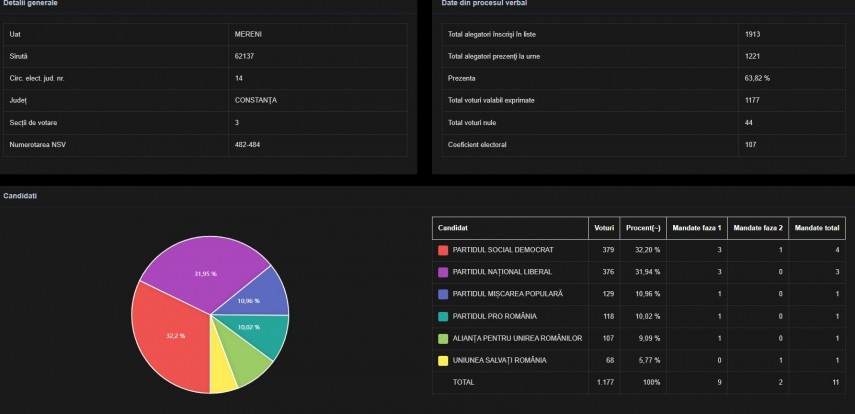Click the teal swatch for Partidul Pro România
The height and width of the screenshot is (414, 855).
coord(443,316)
